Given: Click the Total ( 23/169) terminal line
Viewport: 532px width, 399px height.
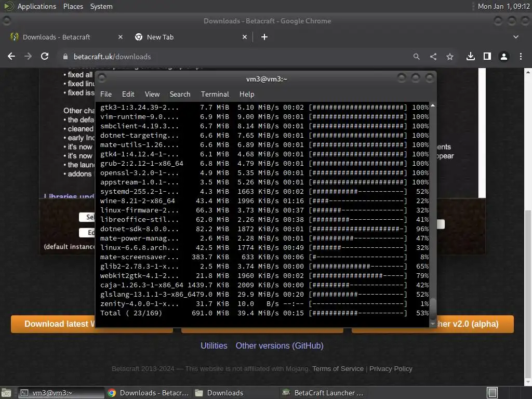Looking at the screenshot, I should (x=264, y=313).
